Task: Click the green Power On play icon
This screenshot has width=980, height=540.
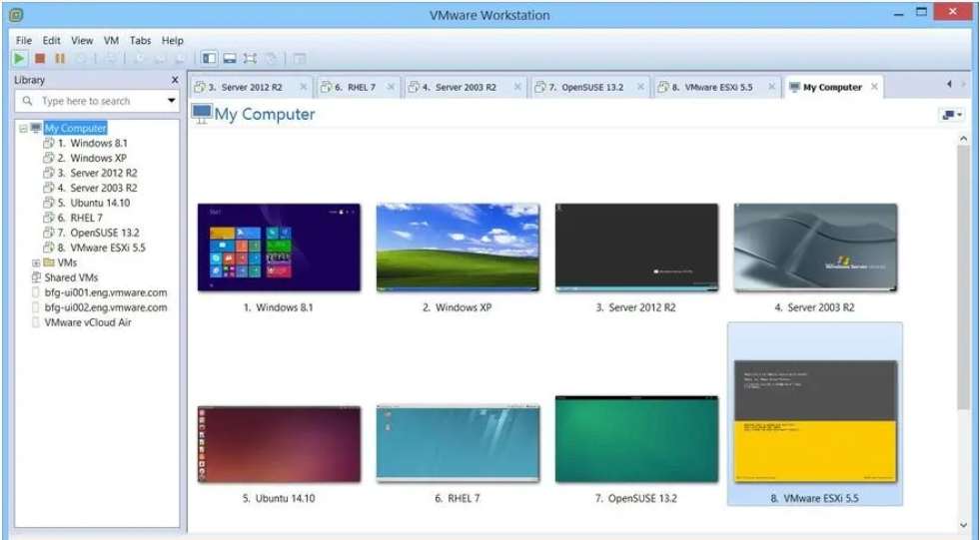Action: (20, 59)
